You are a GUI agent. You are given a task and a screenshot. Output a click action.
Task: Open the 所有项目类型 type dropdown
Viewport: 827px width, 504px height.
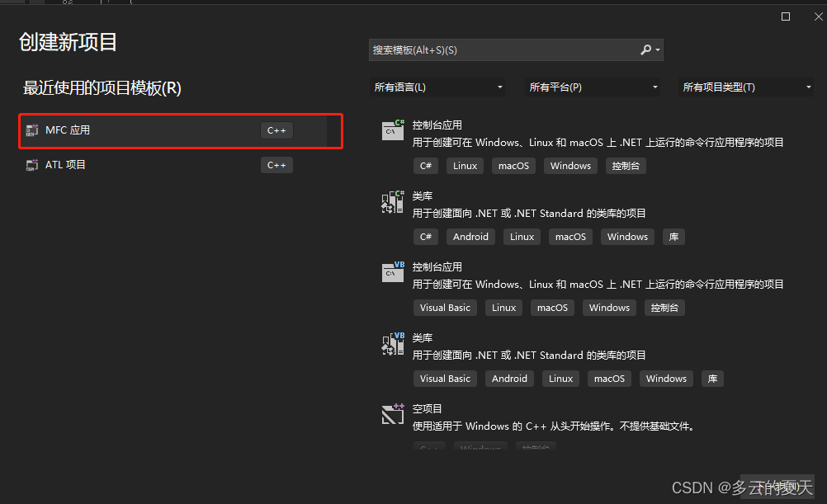point(746,87)
